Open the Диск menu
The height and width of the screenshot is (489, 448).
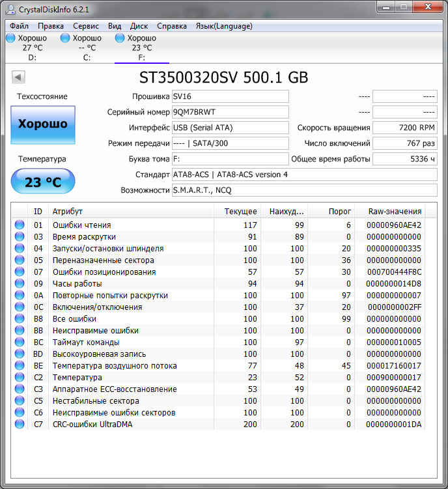click(139, 26)
